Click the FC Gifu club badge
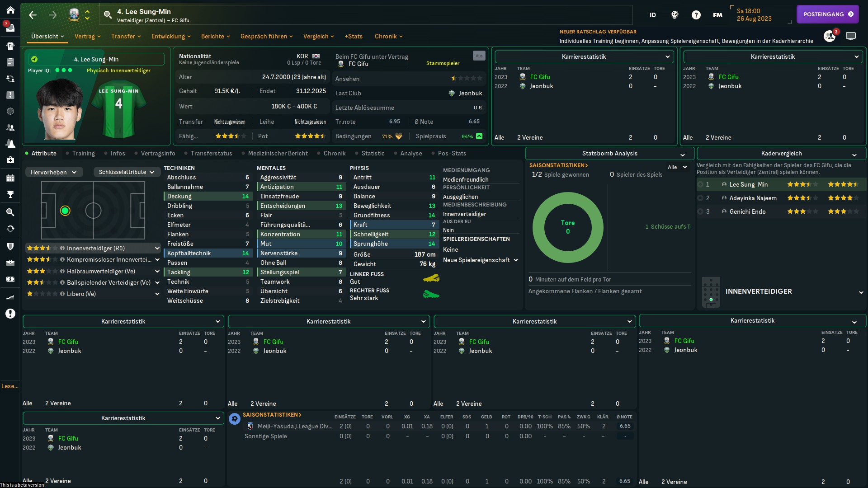868x488 pixels. (x=74, y=15)
